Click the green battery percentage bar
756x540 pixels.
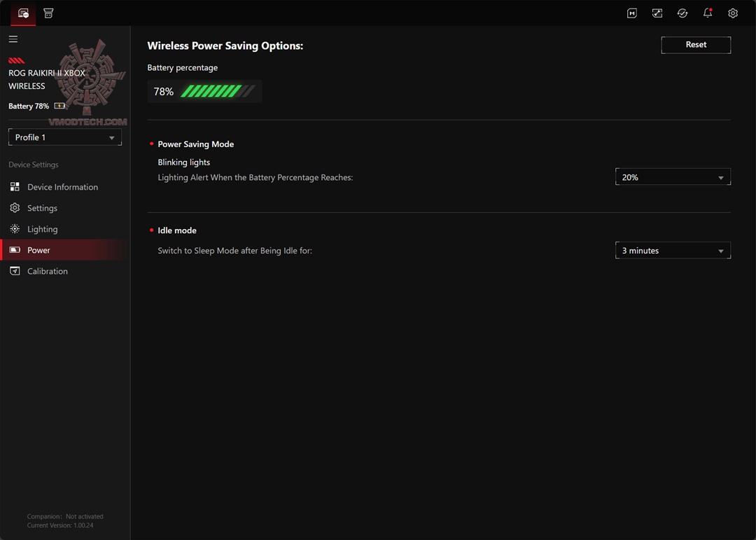coord(218,91)
